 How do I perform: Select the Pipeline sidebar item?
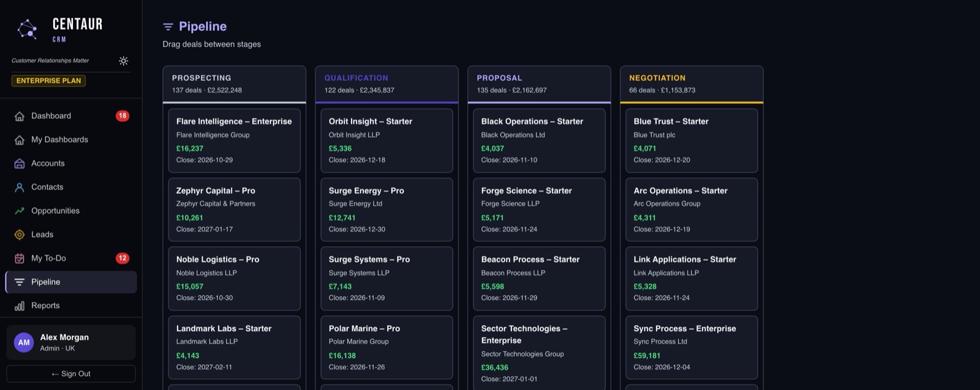pos(71,282)
